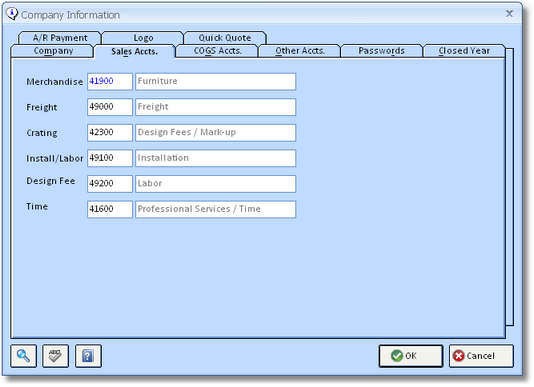Click the Freight description box
The width and height of the screenshot is (534, 387).
coord(216,107)
